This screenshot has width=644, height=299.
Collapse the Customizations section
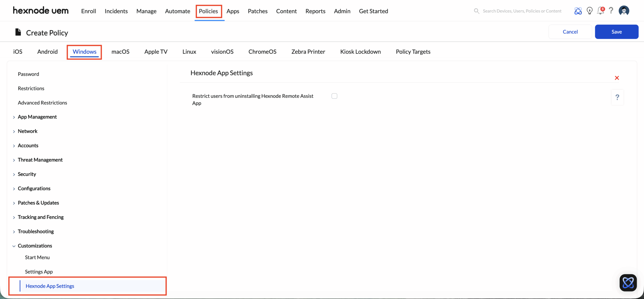[x=35, y=246]
